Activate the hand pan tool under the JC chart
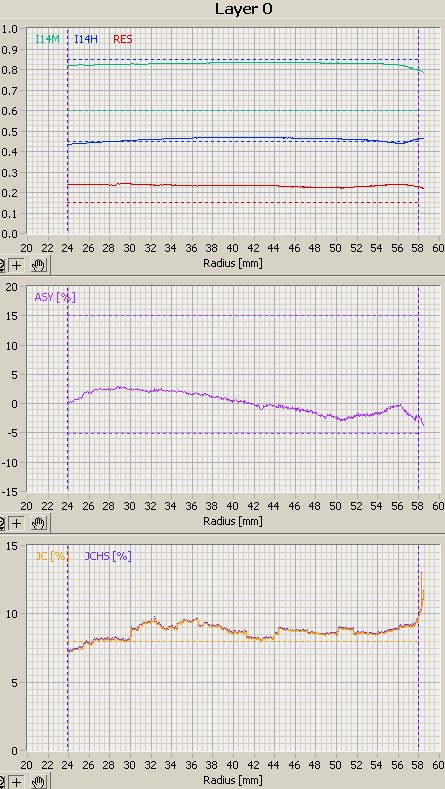445x789 pixels. point(39,782)
